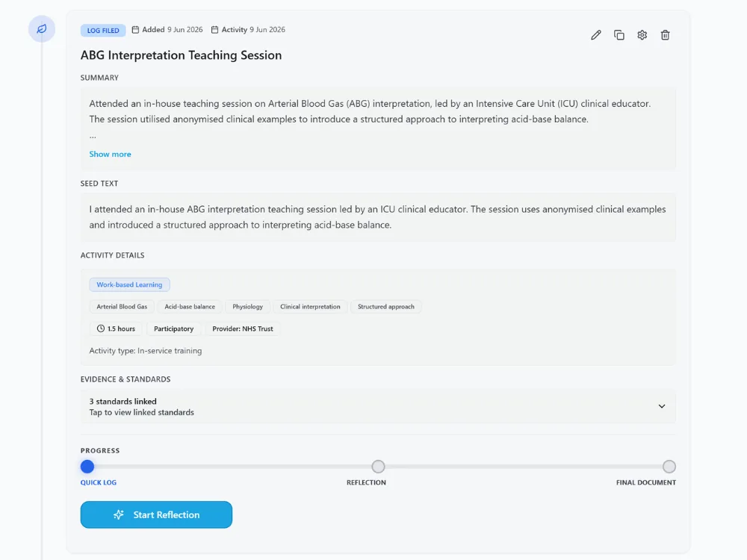
Task: Open the gear settings icon
Action: coord(642,35)
